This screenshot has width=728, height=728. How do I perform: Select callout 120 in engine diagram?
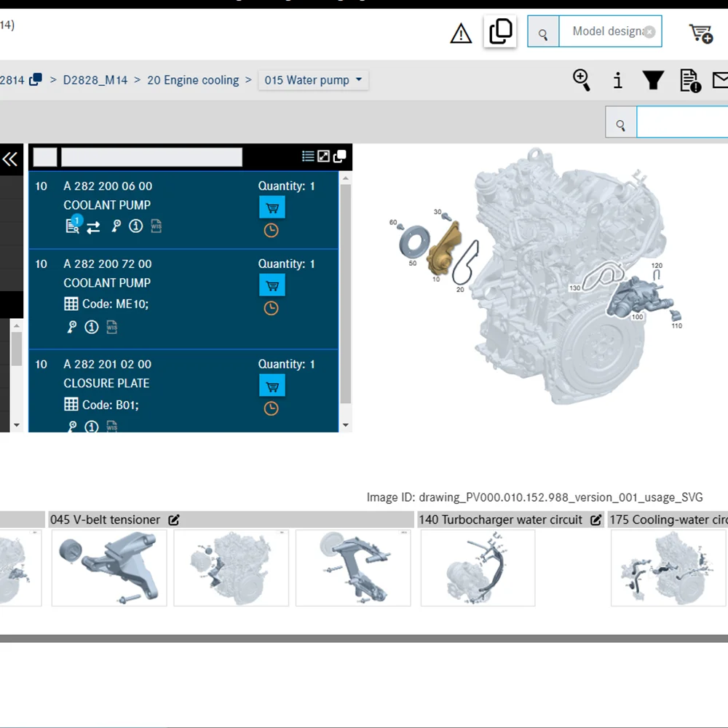point(657,266)
